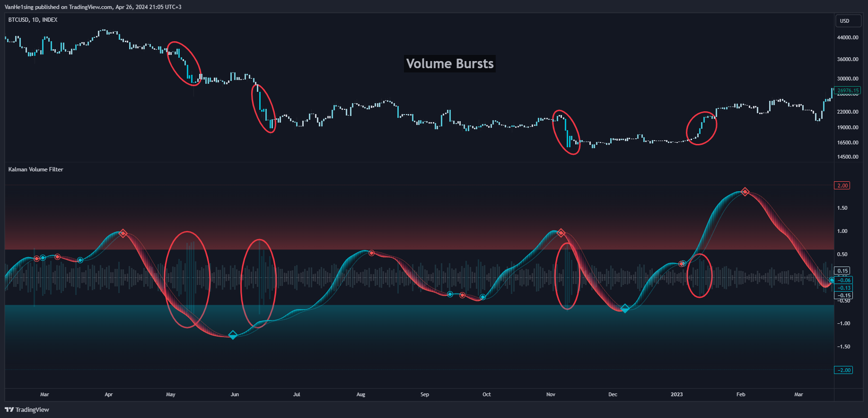868x418 pixels.
Task: Click the 2023 label on time axis
Action: 677,394
